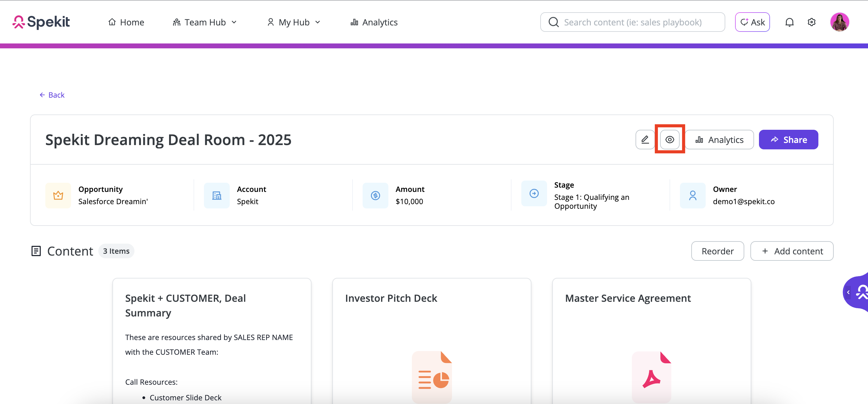Click the Owner person icon
The width and height of the screenshot is (868, 404).
click(693, 195)
